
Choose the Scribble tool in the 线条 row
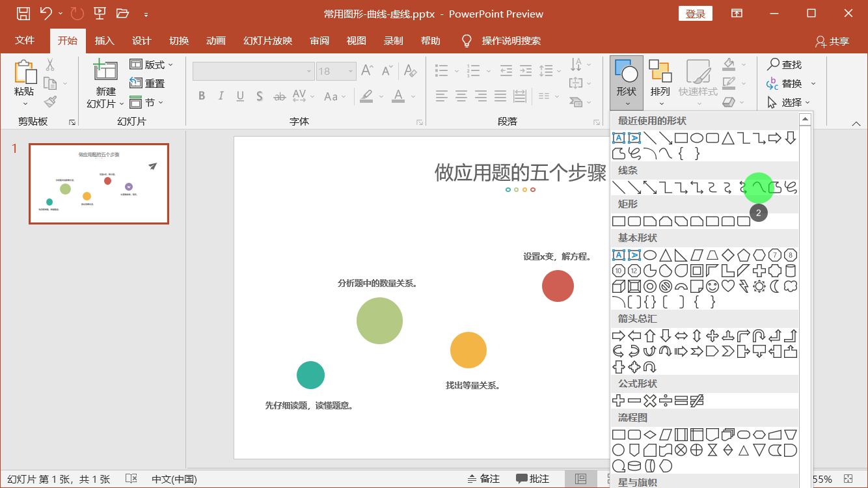(x=791, y=188)
